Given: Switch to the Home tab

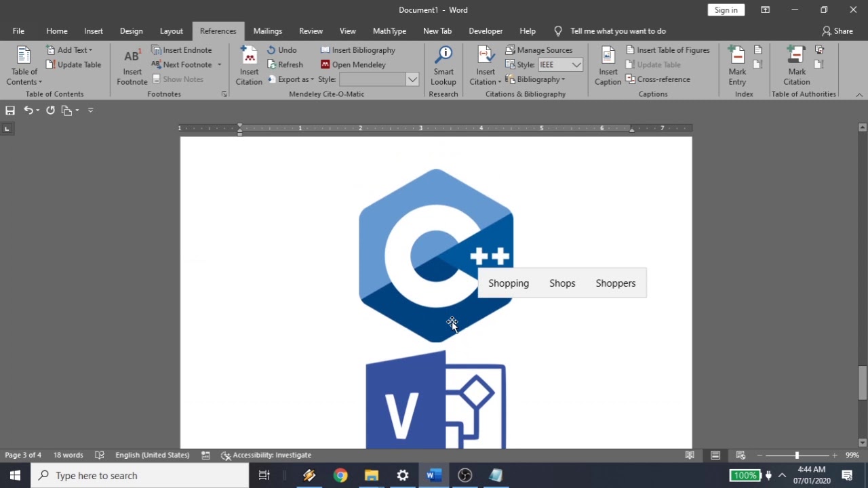Looking at the screenshot, I should (x=57, y=31).
